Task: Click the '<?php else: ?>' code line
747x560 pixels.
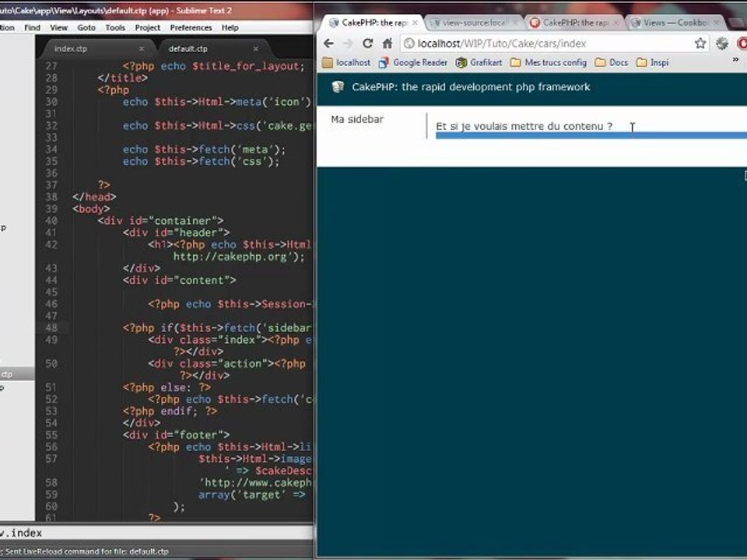Action: [x=167, y=387]
